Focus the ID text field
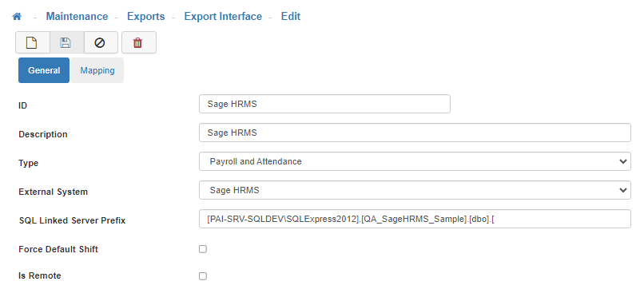 pyautogui.click(x=324, y=104)
